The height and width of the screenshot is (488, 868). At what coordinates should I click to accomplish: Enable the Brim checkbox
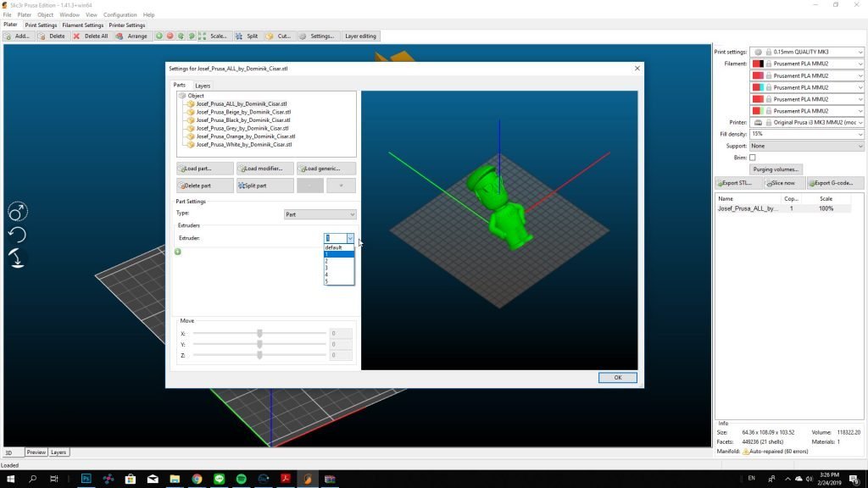752,158
